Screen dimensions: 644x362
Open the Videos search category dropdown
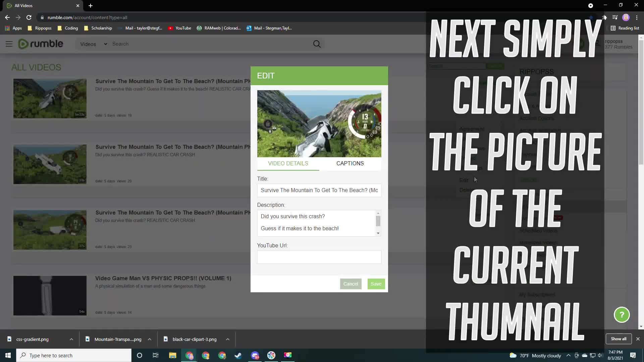[92, 44]
